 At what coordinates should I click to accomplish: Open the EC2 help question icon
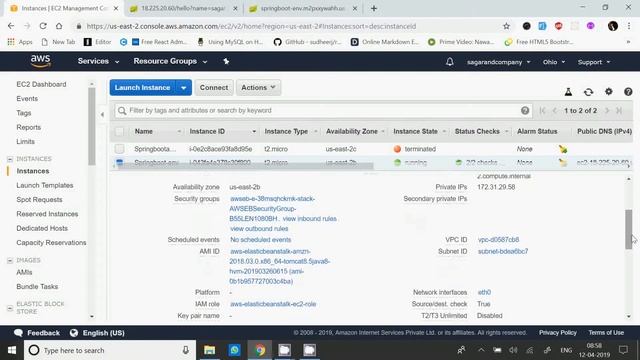(628, 92)
